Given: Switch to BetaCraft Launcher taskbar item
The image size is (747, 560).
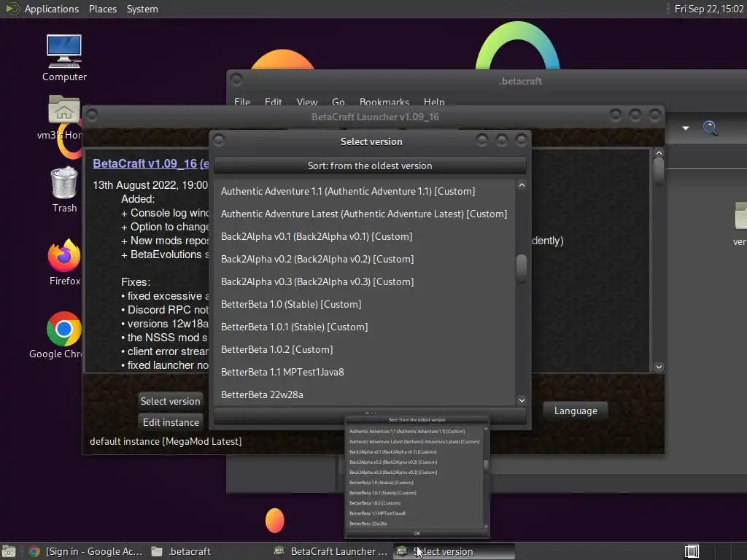Looking at the screenshot, I should [x=331, y=551].
